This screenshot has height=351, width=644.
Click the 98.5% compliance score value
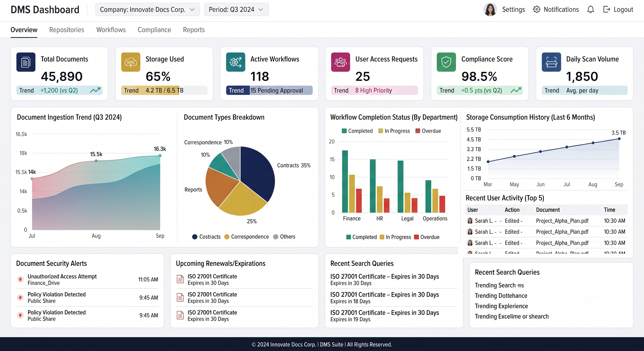[x=479, y=77]
